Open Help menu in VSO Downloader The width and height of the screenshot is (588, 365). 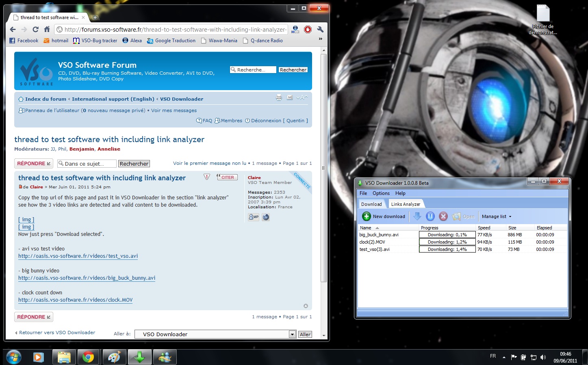pos(400,193)
